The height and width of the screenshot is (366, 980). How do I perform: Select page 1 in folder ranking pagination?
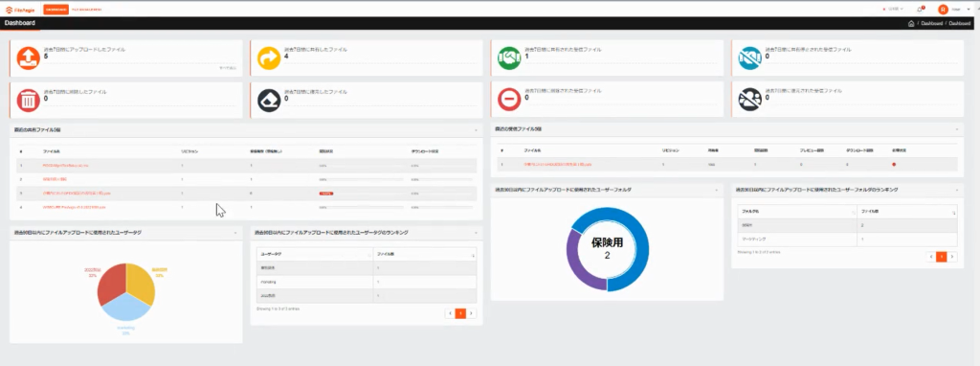coord(942,257)
